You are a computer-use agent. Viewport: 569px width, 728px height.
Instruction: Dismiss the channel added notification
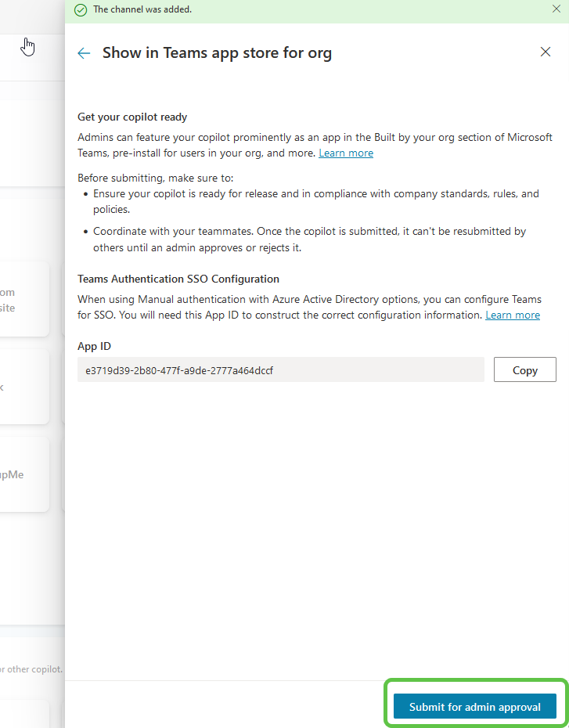(x=556, y=9)
